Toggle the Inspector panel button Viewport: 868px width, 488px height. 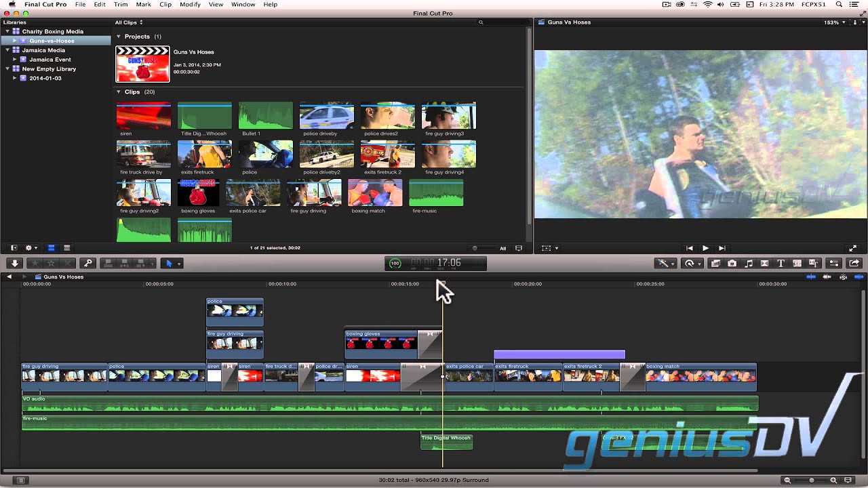point(833,263)
